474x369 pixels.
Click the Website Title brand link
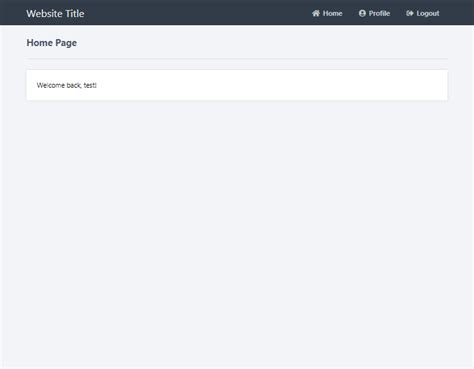click(x=55, y=14)
